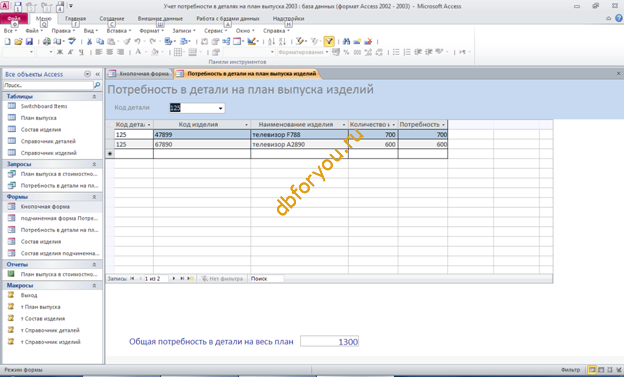Open the font name dropdown in toolbar
The height and width of the screenshot is (377, 624).
pyautogui.click(x=31, y=52)
